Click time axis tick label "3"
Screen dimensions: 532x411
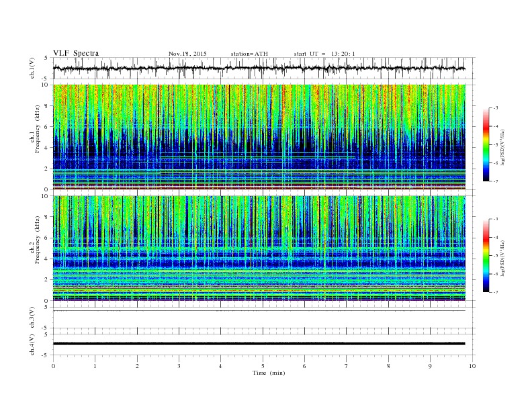(x=179, y=366)
